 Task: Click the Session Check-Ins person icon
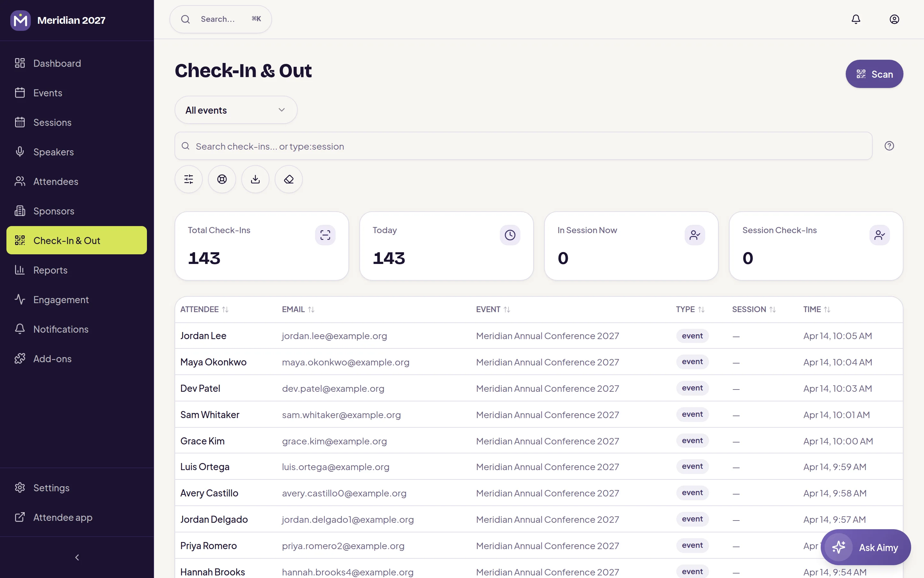(x=879, y=235)
